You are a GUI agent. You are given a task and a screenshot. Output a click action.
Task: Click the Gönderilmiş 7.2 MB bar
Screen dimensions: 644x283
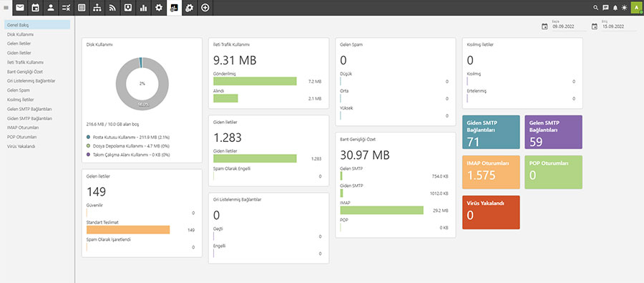pyautogui.click(x=255, y=81)
